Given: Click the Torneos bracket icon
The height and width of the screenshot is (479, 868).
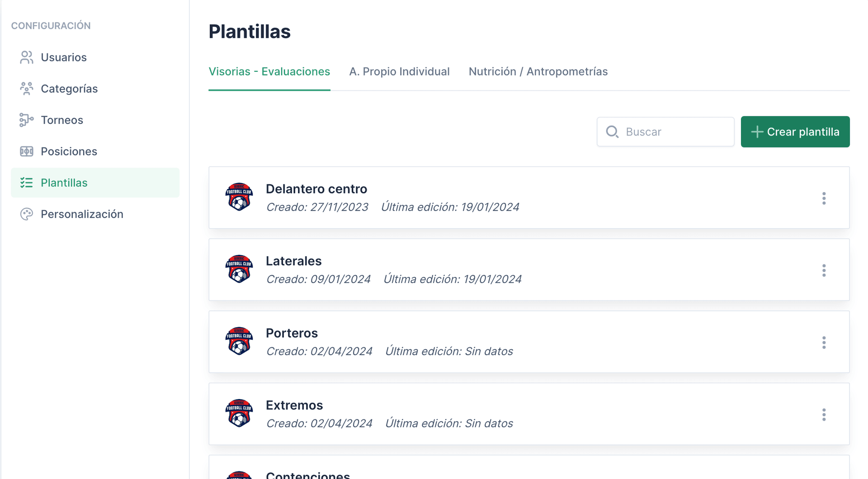Looking at the screenshot, I should click(26, 120).
